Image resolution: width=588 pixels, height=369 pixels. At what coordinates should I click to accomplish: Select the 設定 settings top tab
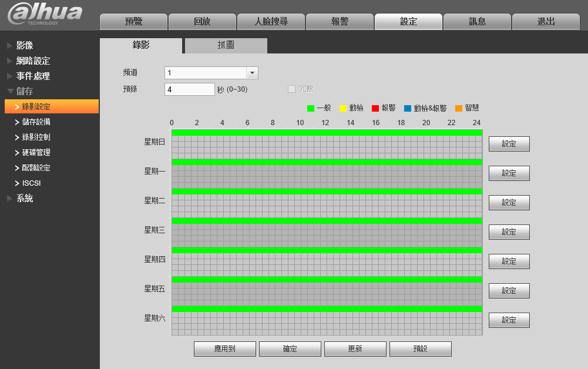[x=408, y=22]
